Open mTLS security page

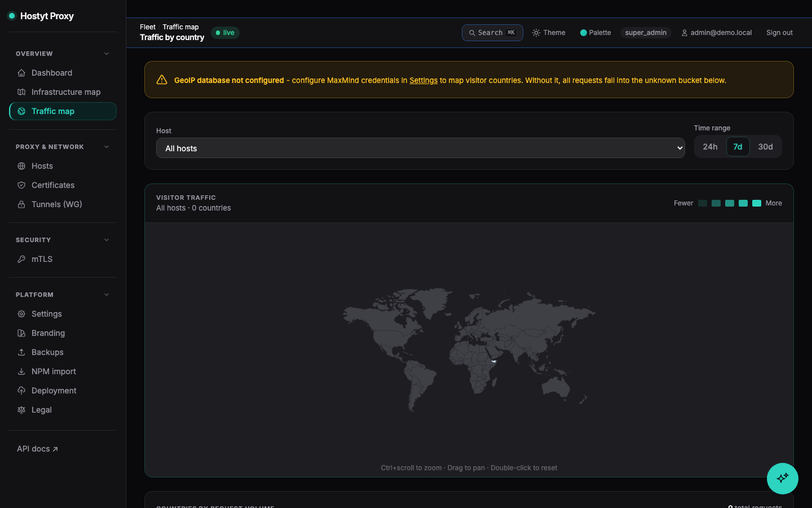[x=63, y=259]
